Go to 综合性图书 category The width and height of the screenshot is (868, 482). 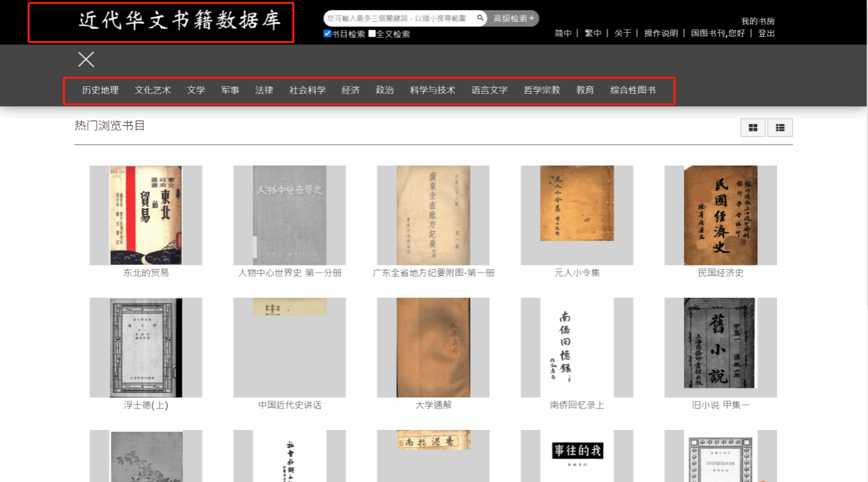(x=633, y=90)
